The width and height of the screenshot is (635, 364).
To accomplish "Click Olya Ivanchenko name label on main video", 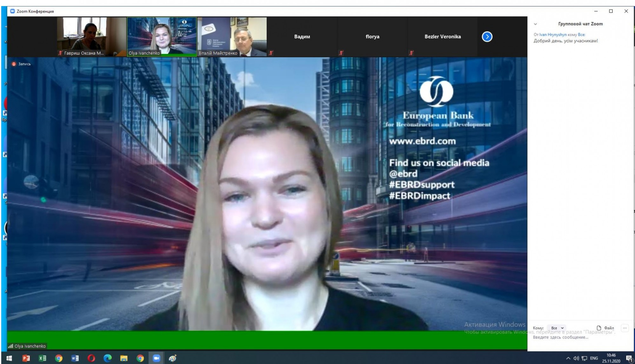I will pos(30,346).
